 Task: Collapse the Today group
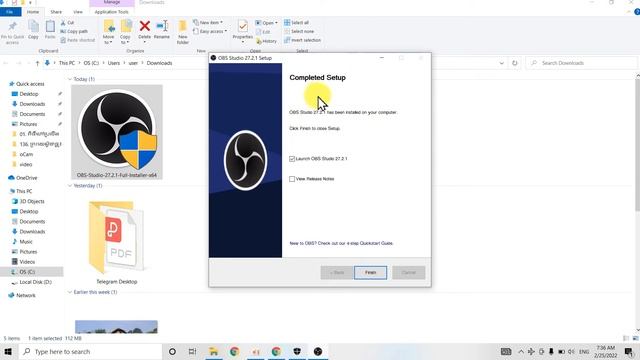click(x=70, y=79)
